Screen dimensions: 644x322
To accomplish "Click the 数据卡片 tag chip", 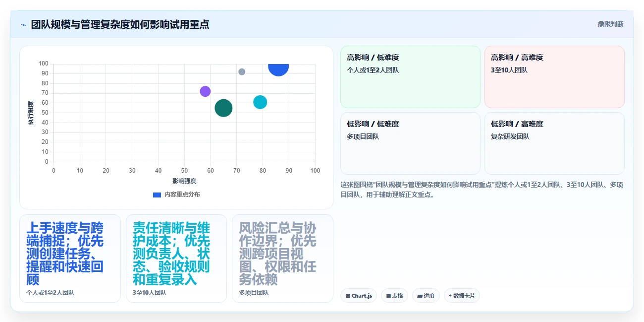I will click(462, 296).
